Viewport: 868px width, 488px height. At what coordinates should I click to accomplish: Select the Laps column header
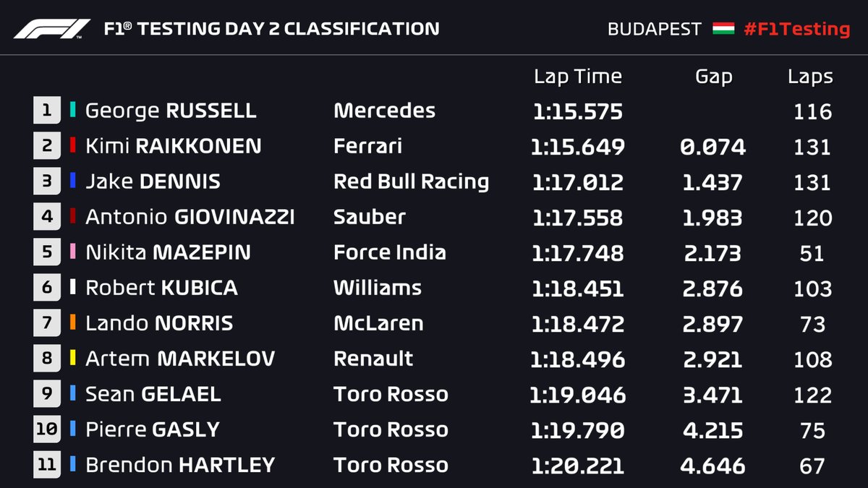coord(810,77)
